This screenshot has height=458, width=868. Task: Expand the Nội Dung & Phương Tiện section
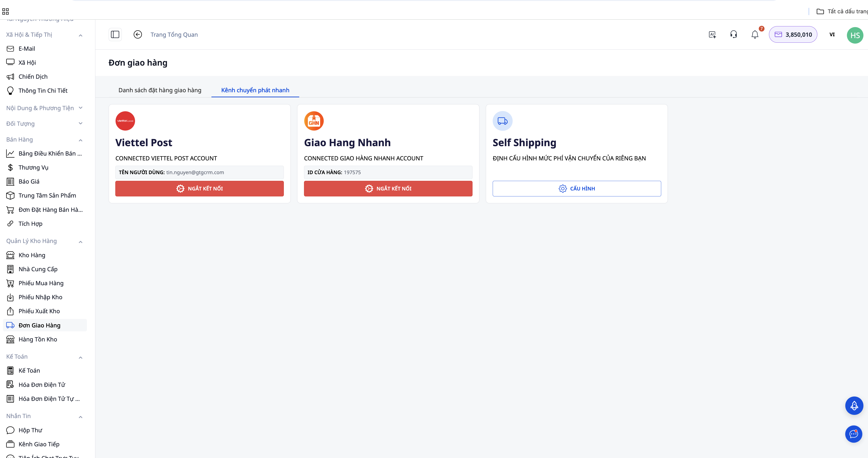coord(80,108)
